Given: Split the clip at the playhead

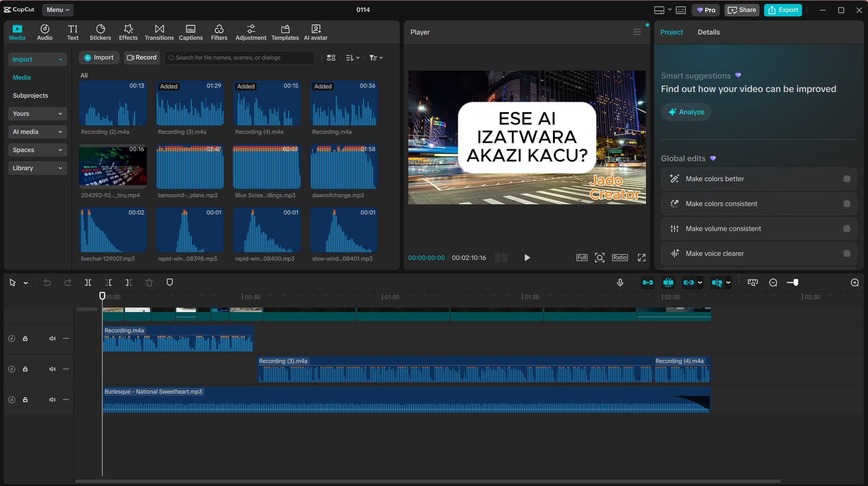Looking at the screenshot, I should 88,282.
